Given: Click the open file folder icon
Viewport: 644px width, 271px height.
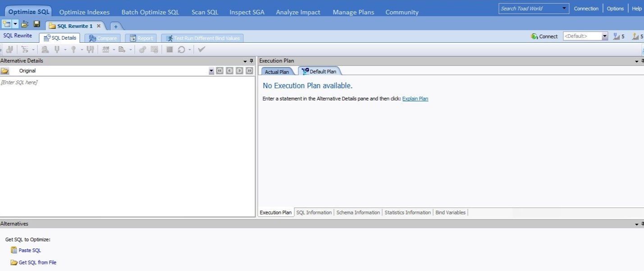Looking at the screenshot, I should [25, 24].
